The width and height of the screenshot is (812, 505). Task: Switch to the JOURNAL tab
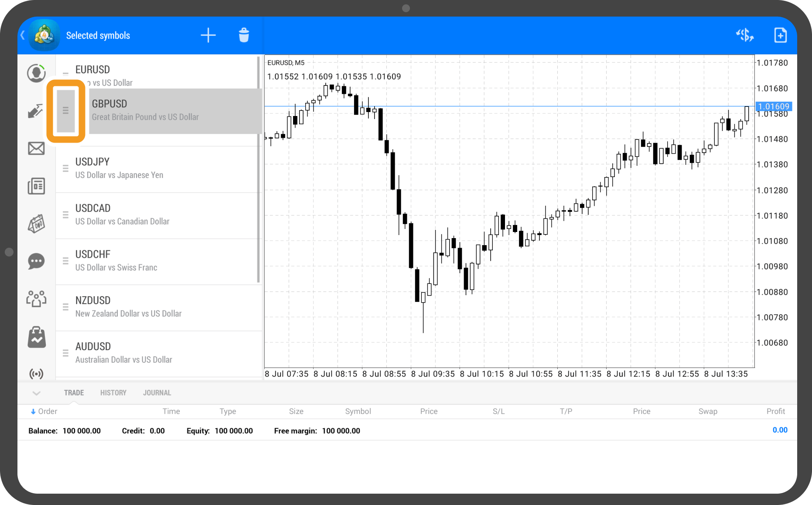[157, 393]
